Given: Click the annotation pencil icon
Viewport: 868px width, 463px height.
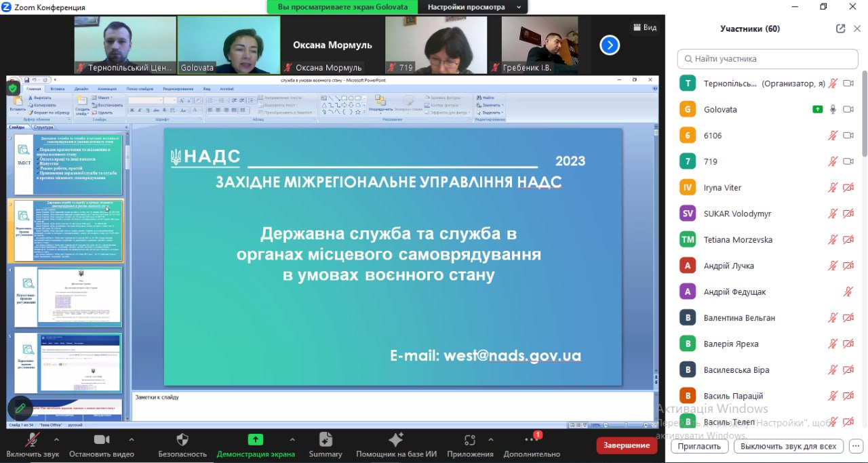Looking at the screenshot, I should coord(20,409).
